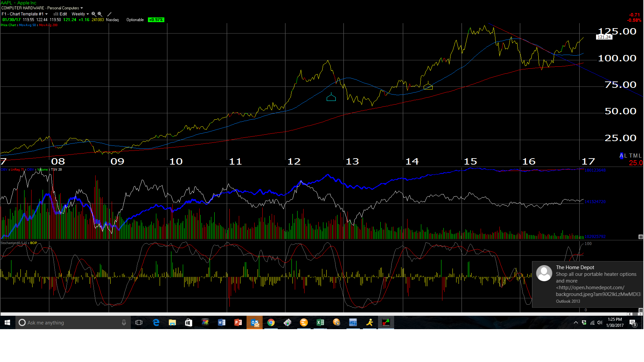Open the orange circle with gear taskbar app
Screen dimensions: 644x362
tap(337, 322)
